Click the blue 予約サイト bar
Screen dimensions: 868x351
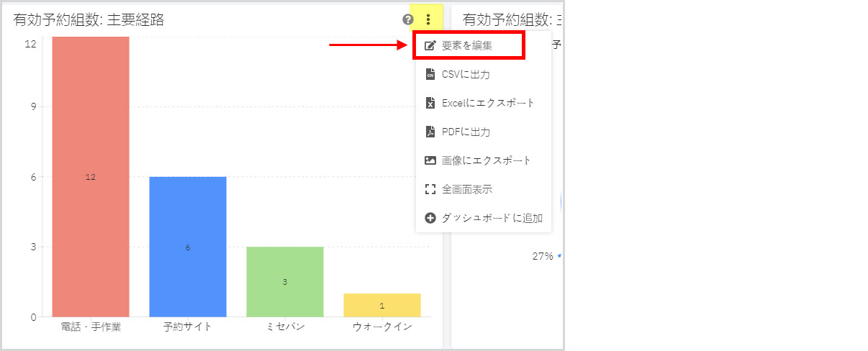[x=188, y=247]
